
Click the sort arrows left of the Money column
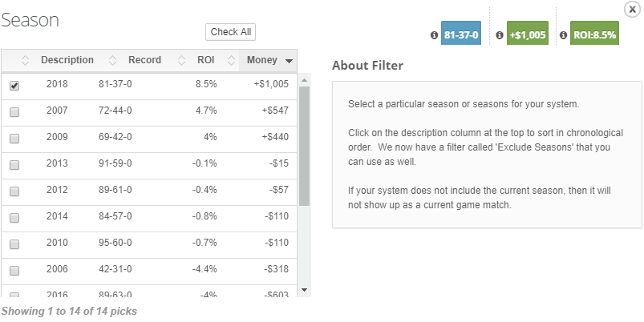pos(231,60)
